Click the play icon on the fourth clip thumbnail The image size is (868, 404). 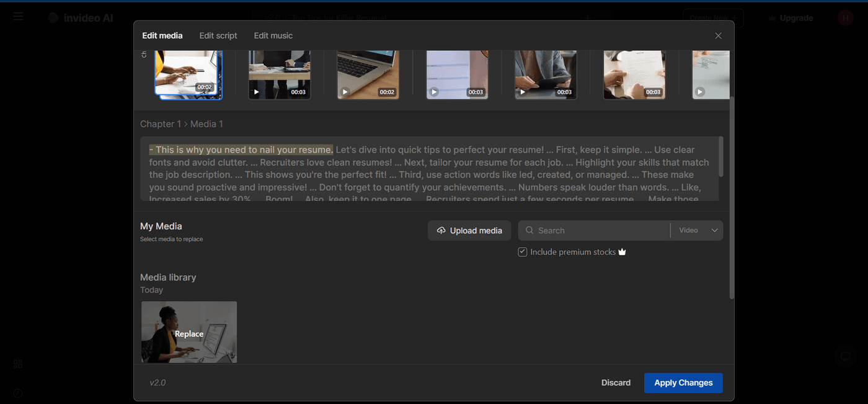435,92
